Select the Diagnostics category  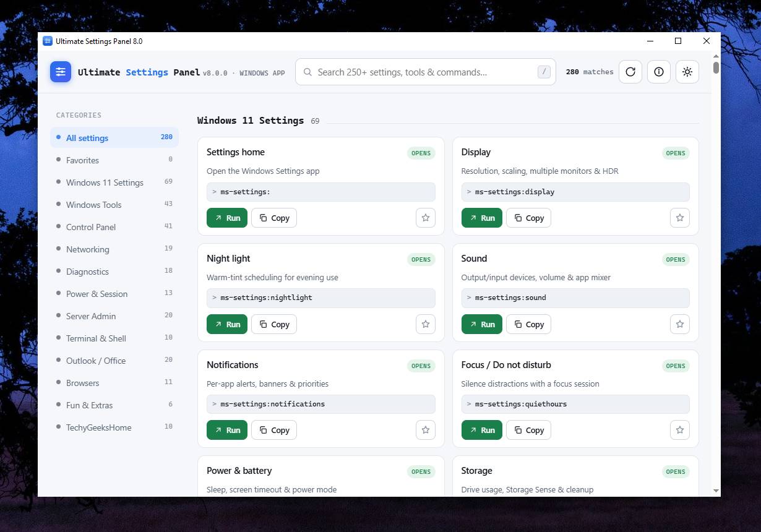114,271
